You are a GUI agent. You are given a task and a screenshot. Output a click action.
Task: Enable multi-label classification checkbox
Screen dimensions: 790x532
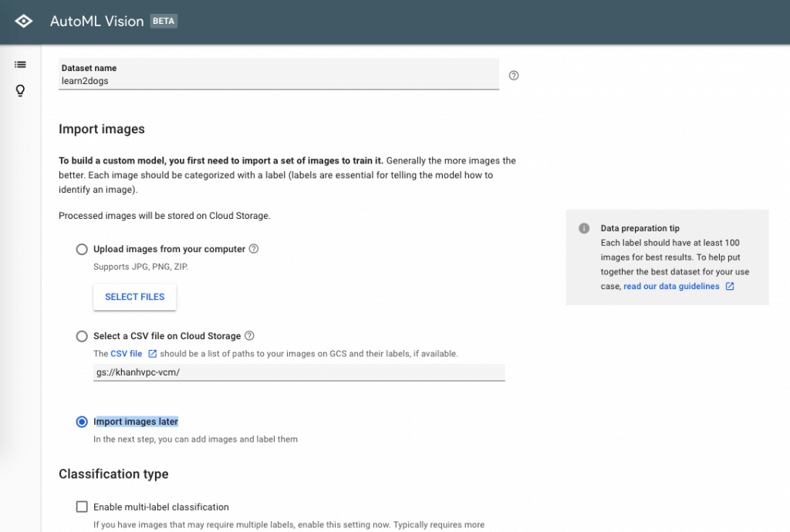[x=82, y=507]
